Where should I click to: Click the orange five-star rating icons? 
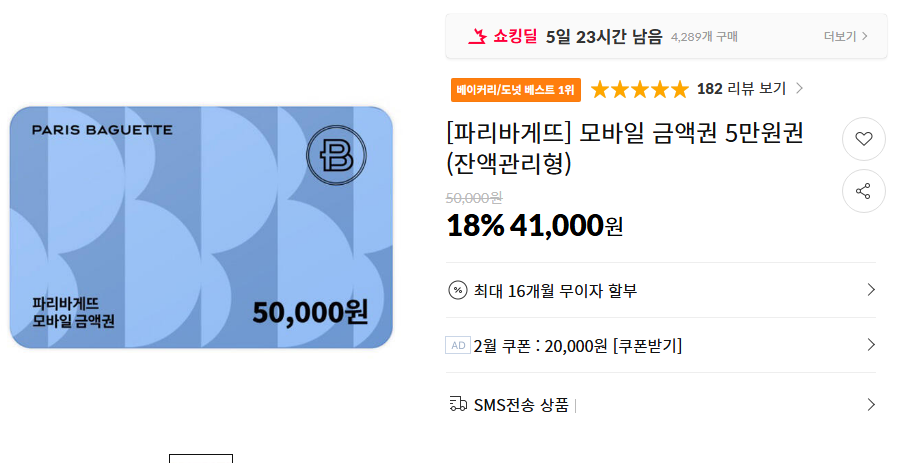639,89
